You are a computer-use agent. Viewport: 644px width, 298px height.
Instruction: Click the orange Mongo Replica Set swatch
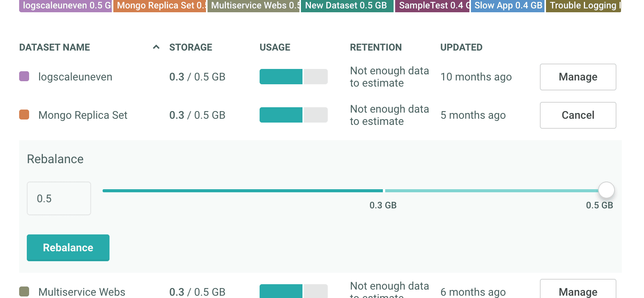pos(24,115)
